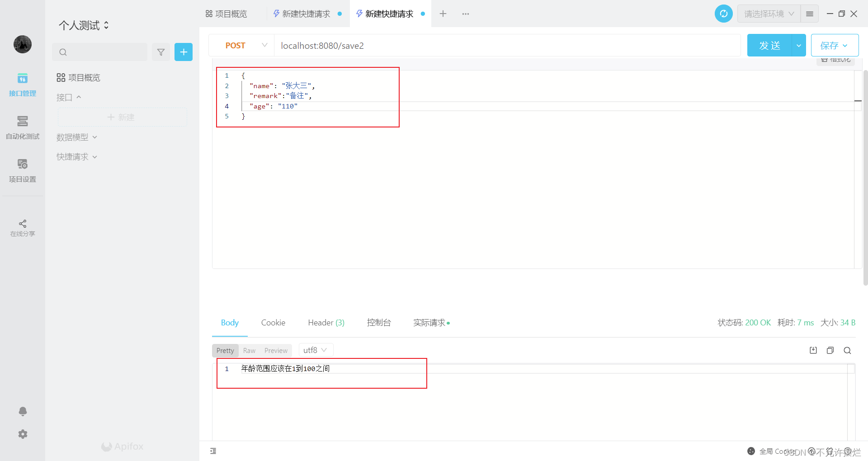Click the right-side vertical scrollbar
Viewport: 868px width, 461px height.
point(865,178)
